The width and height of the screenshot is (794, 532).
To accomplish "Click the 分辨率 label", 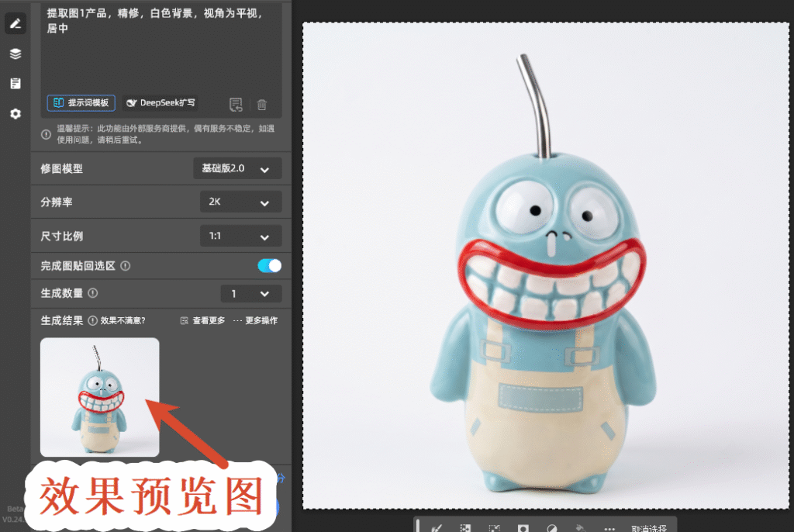I will (x=56, y=202).
